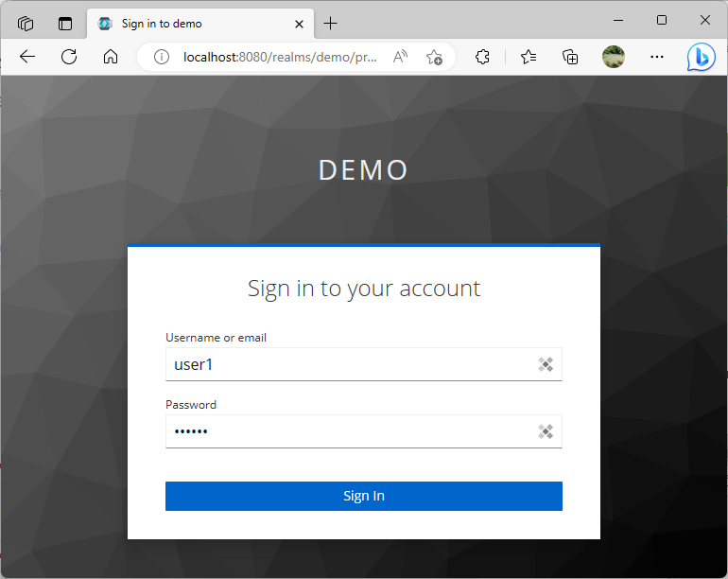Select the Sign in to demo tab
Image resolution: width=728 pixels, height=579 pixels.
click(x=200, y=24)
